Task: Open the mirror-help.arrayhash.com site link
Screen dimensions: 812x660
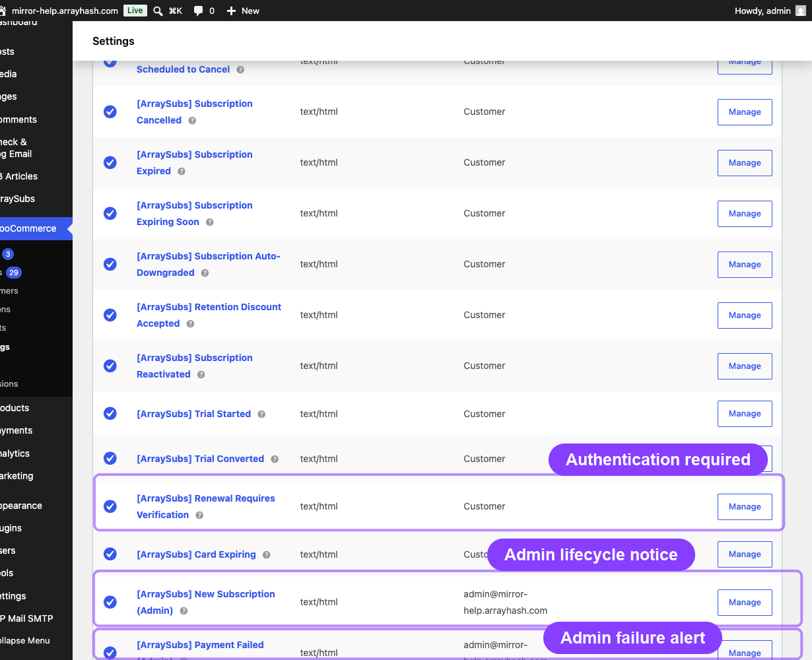Action: [65, 11]
